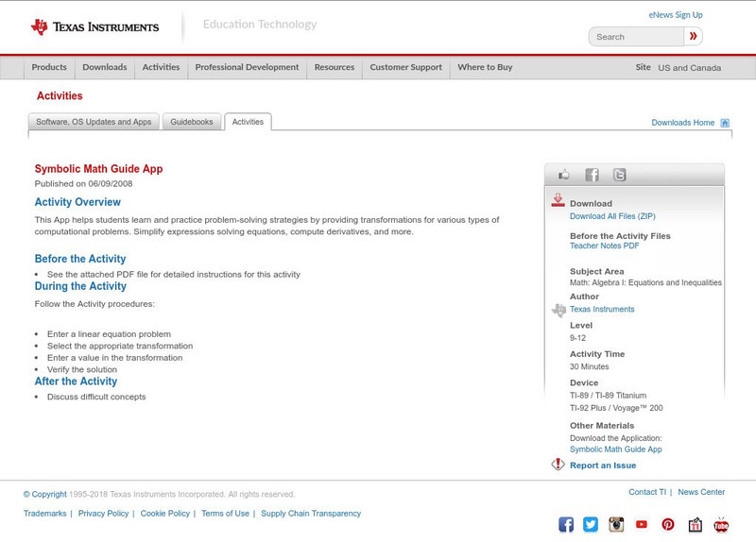Open the Trademarks footer link

(44, 514)
